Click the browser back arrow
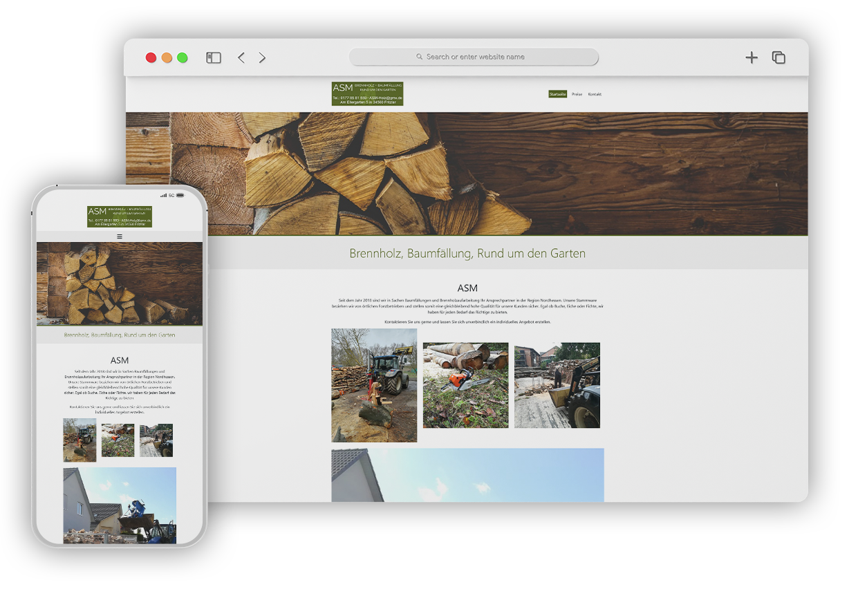The width and height of the screenshot is (867, 616). (x=241, y=58)
